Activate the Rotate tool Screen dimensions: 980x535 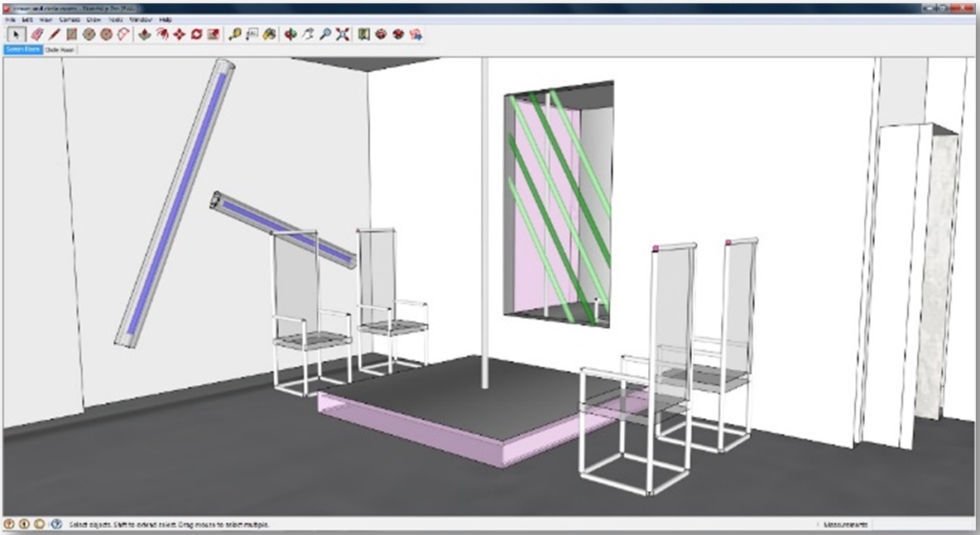(196, 35)
